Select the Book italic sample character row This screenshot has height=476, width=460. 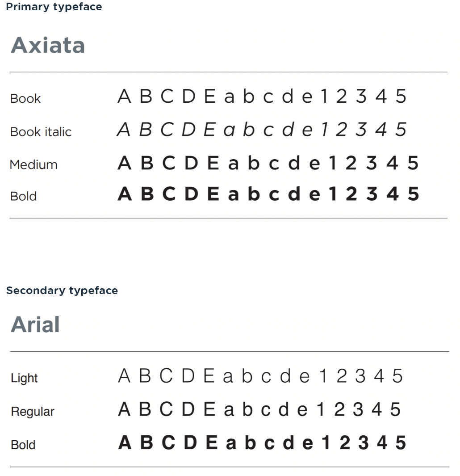[262, 130]
